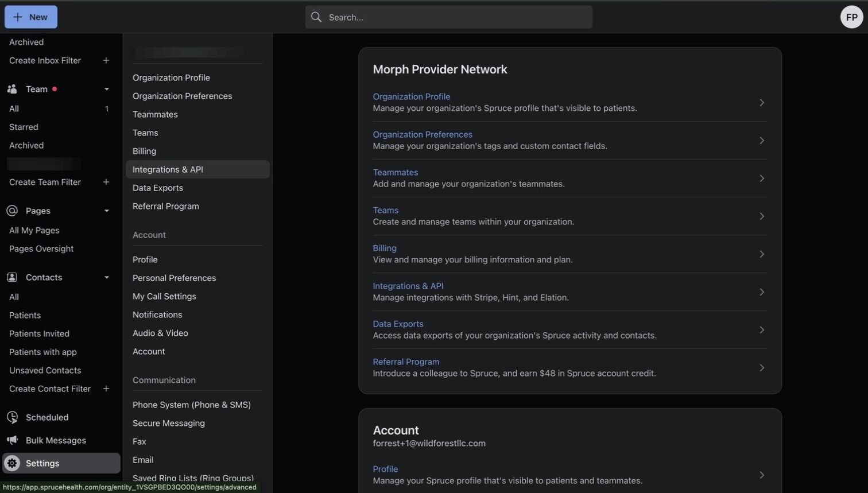Open Fax settings
The height and width of the screenshot is (493, 868).
[x=139, y=441]
